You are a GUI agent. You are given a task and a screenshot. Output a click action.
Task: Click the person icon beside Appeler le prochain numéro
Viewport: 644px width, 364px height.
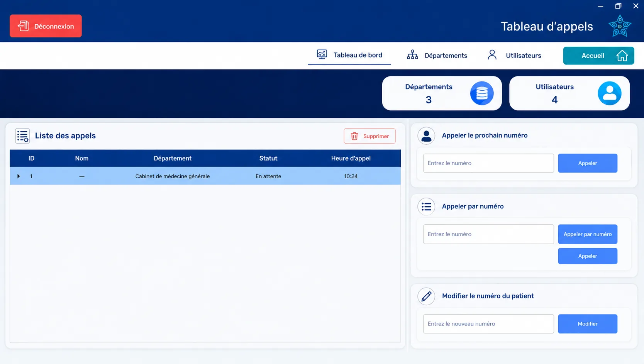[x=426, y=135]
